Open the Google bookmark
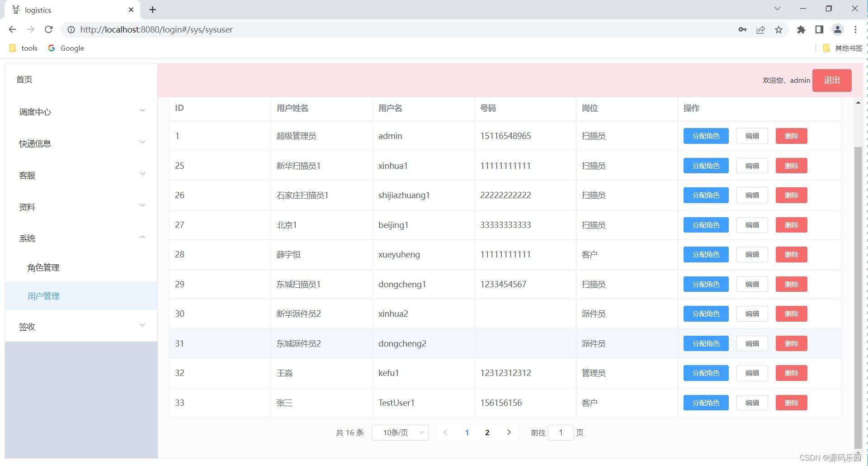This screenshot has height=466, width=868. [x=66, y=48]
